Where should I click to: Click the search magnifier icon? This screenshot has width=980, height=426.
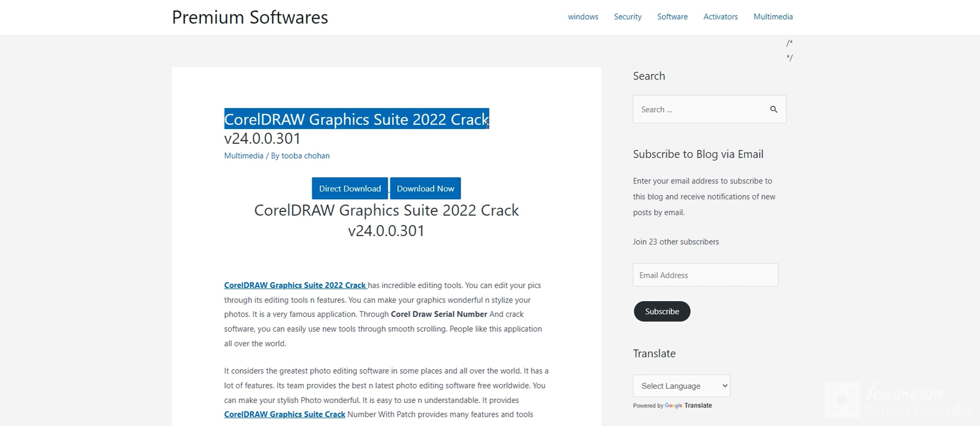click(773, 109)
